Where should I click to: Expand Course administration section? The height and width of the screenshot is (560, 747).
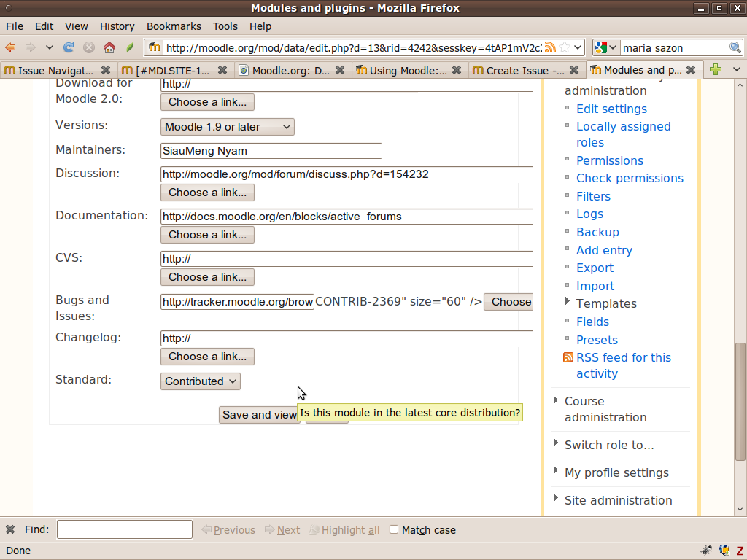pos(555,400)
